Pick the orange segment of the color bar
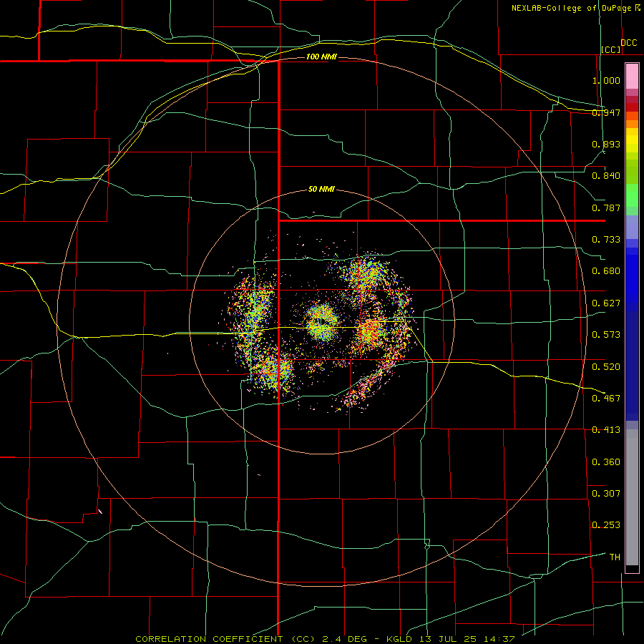The image size is (644, 644). point(632,124)
